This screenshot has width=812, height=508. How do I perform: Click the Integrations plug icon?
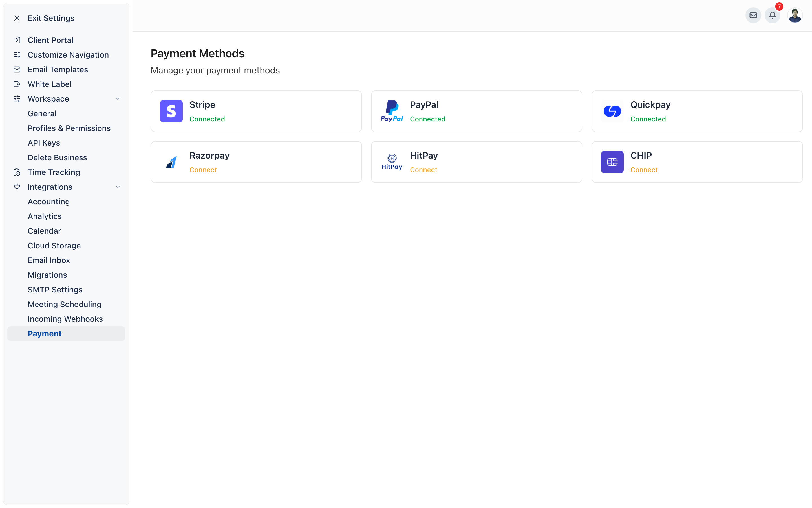[x=17, y=187]
